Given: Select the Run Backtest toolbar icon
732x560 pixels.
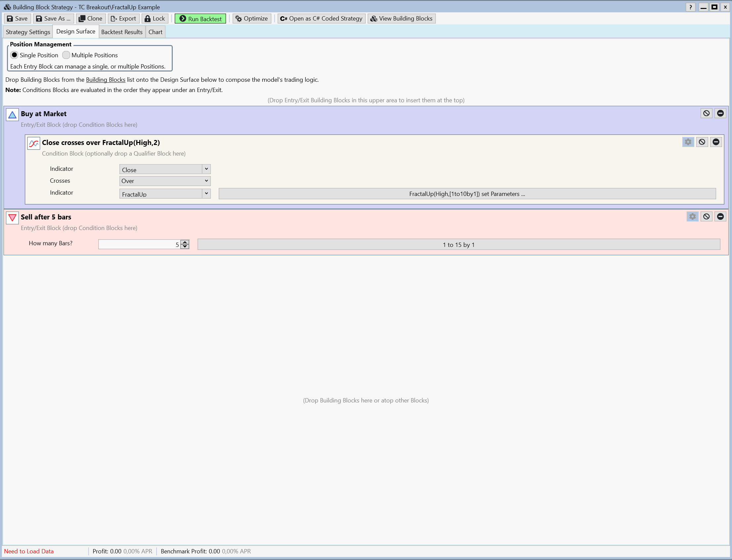Looking at the screenshot, I should [200, 18].
